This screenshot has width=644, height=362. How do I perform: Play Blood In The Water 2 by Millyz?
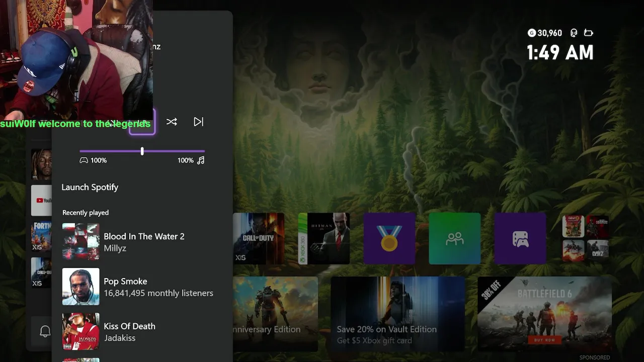[142, 242]
